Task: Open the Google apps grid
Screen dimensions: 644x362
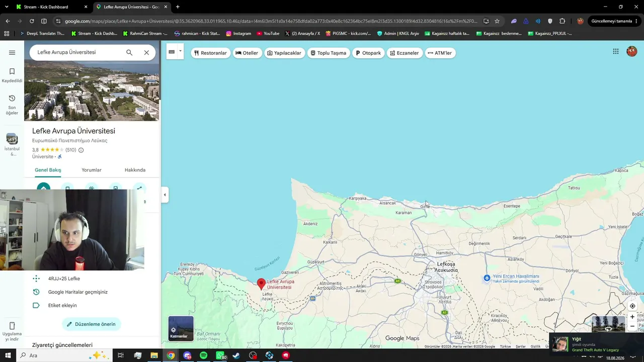Action: [615, 51]
